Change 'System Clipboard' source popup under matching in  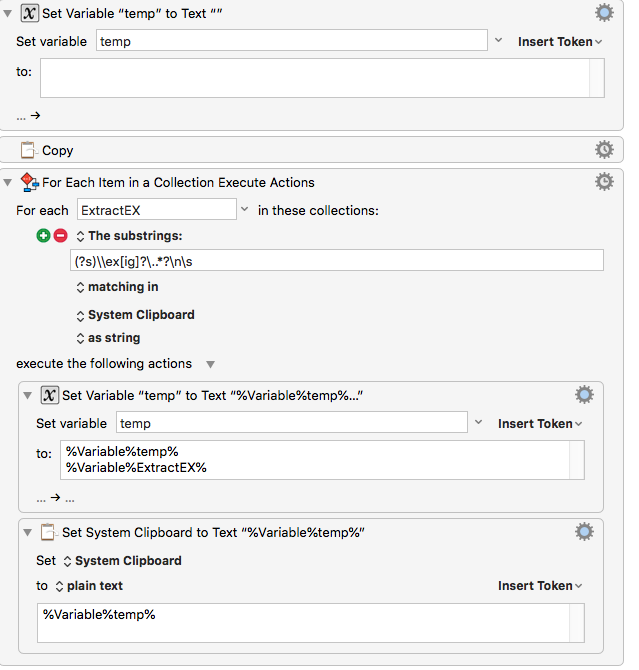(x=135, y=315)
